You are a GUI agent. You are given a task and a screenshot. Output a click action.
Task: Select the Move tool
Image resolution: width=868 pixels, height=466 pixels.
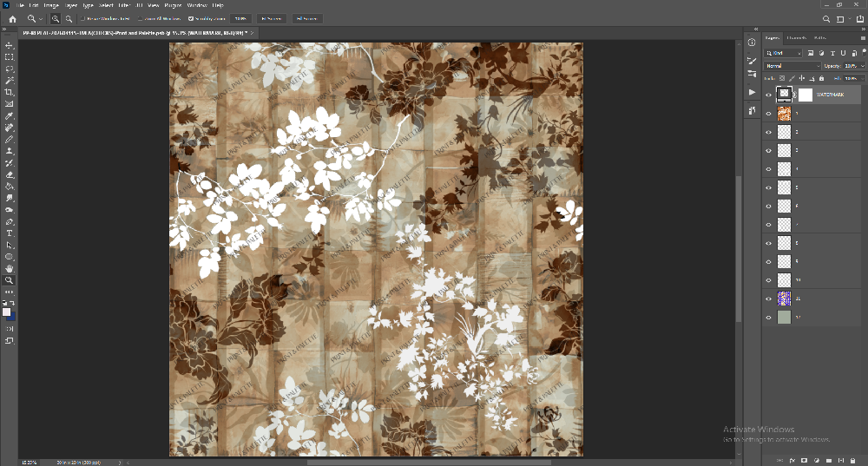click(9, 45)
